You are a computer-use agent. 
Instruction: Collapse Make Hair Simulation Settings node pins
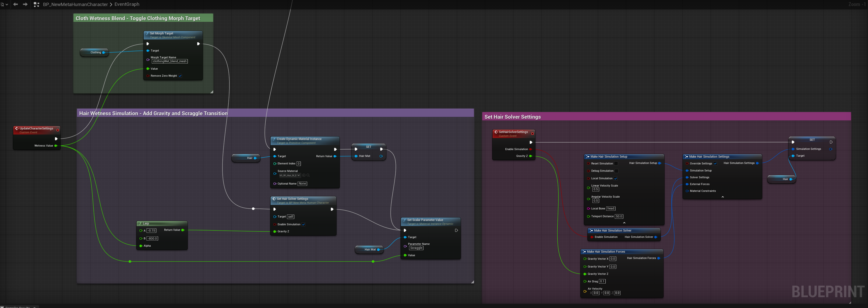click(x=722, y=197)
